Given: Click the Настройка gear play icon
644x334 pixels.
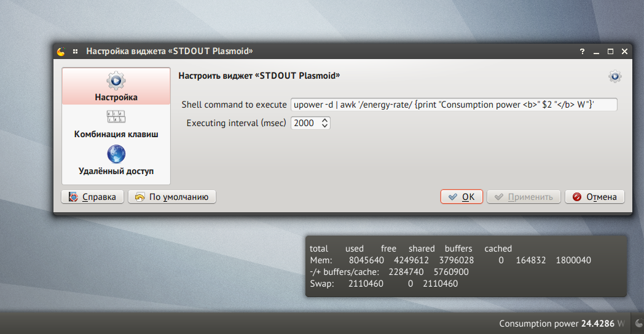Looking at the screenshot, I should tap(116, 81).
